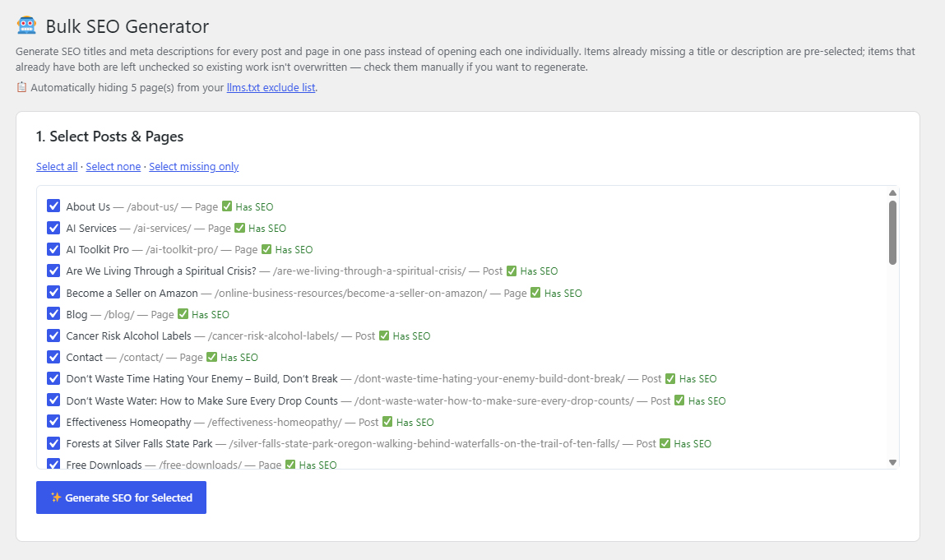This screenshot has width=945, height=560.
Task: Uncheck Don't Waste Water post checkbox
Action: click(x=53, y=400)
